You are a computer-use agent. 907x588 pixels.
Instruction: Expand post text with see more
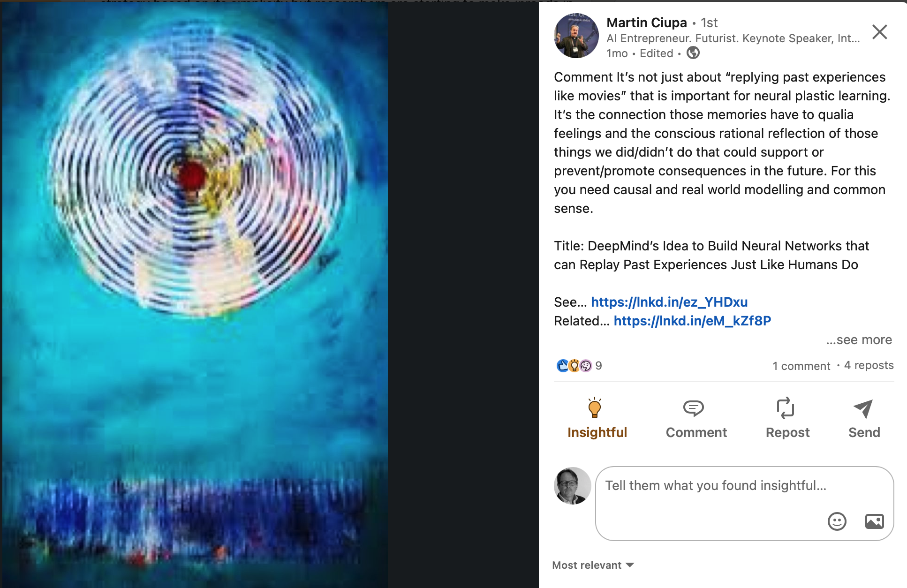[859, 339]
